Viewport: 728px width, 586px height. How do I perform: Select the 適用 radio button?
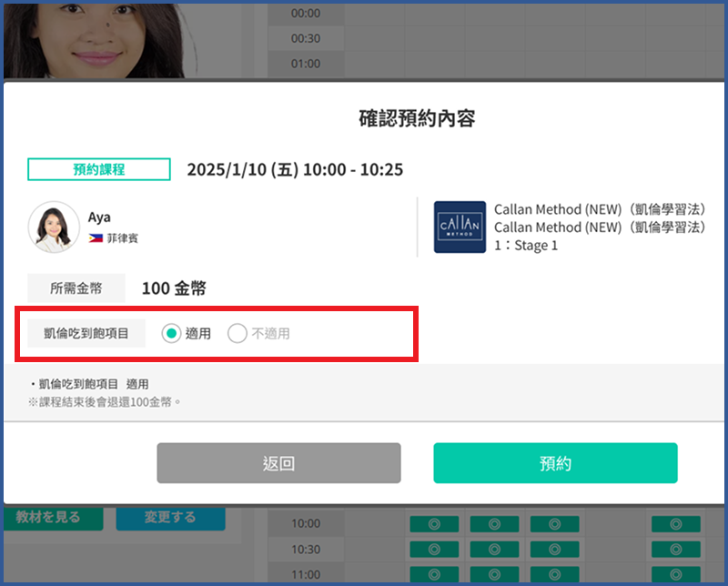click(171, 334)
